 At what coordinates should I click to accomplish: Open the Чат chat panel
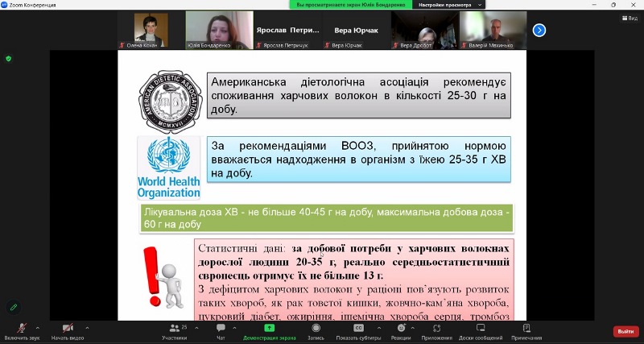[x=221, y=332]
